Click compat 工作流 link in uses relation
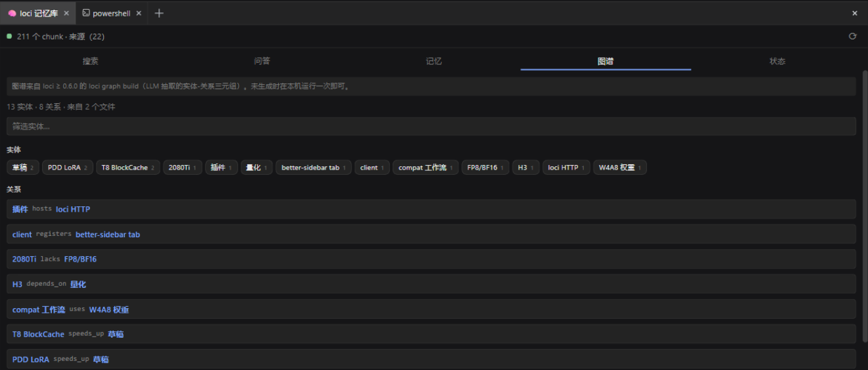Viewport: 868px width, 370px height. [x=39, y=310]
